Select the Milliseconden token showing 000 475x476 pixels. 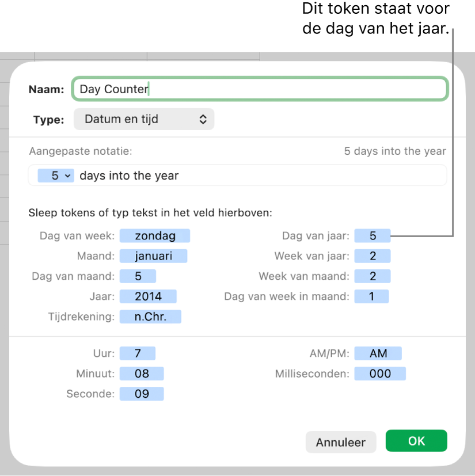[x=380, y=374]
